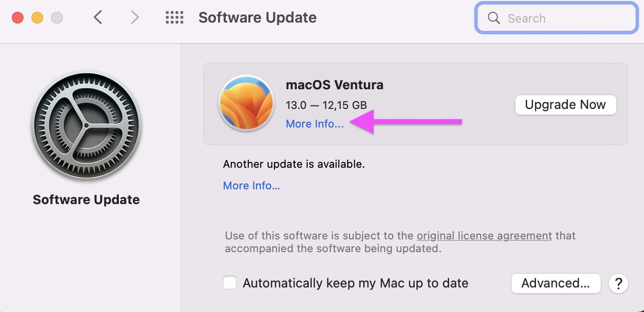The width and height of the screenshot is (644, 312).
Task: Open the all-preferences grid icon
Action: (174, 17)
